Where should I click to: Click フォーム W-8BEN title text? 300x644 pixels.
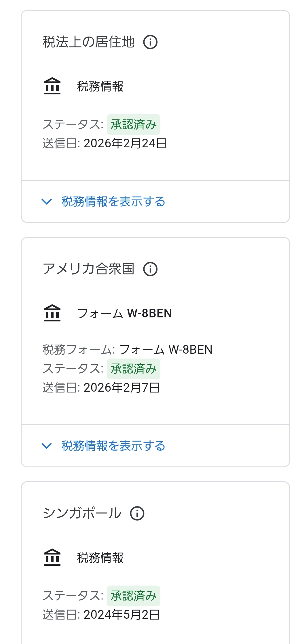pyautogui.click(x=125, y=313)
